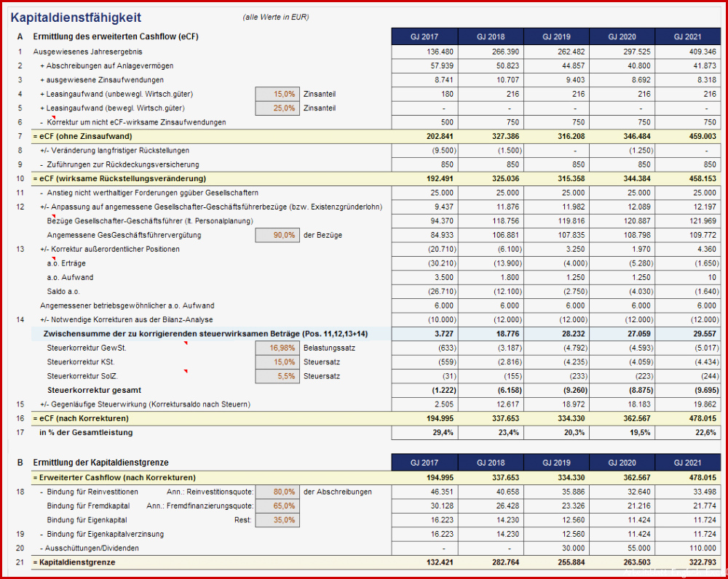Screen dimensions: 728x579
Task: Click heading Ermittlung des erweiterten Cashflow (eCF)
Action: point(116,36)
